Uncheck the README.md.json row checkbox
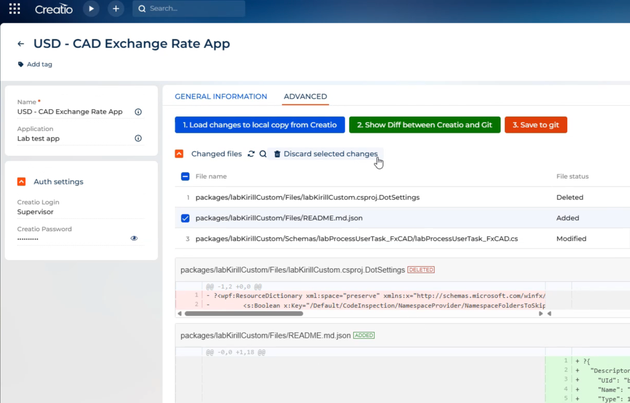This screenshot has width=630, height=403. pyautogui.click(x=185, y=218)
